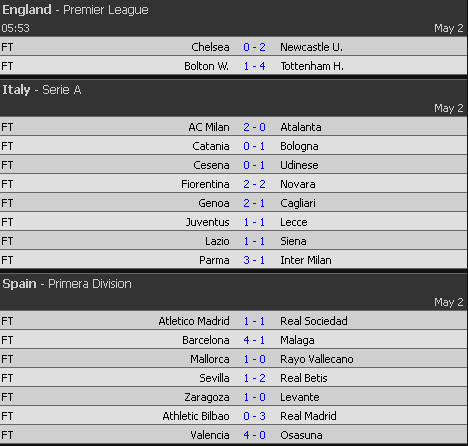468x446 pixels.
Task: Click the Zaragoza team name
Action: 207,397
